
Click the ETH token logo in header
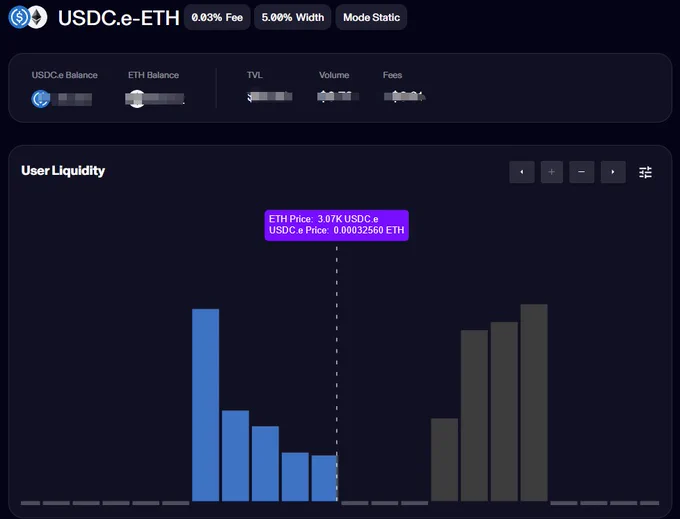coord(38,17)
